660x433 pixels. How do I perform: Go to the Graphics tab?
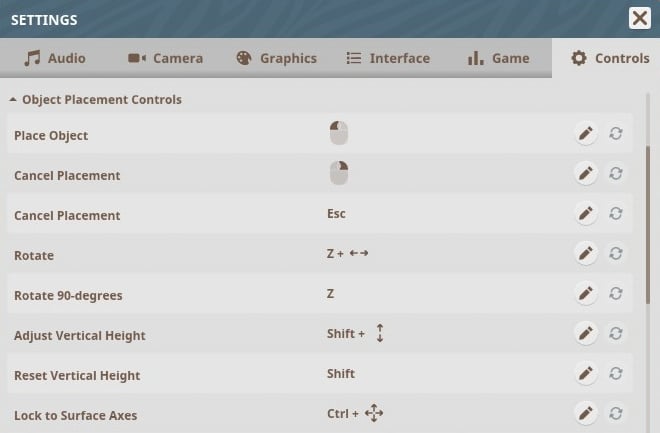tap(277, 58)
